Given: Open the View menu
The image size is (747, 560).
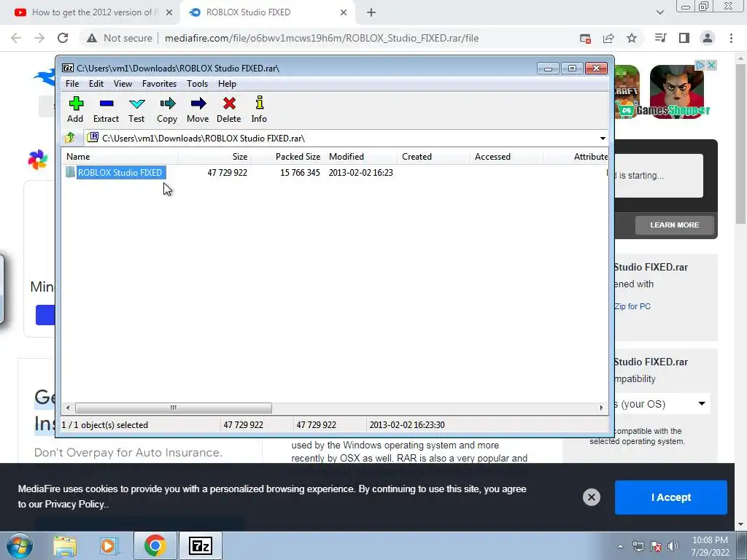Looking at the screenshot, I should pyautogui.click(x=123, y=84).
